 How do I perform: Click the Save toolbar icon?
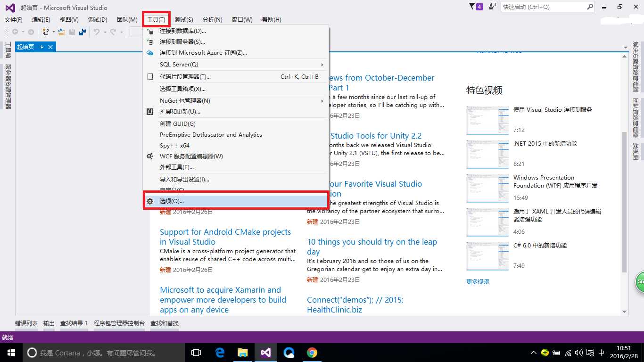[x=72, y=32]
